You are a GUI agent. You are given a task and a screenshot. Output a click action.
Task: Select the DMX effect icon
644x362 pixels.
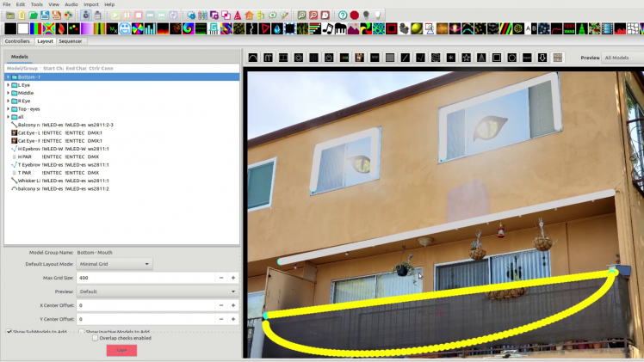pyautogui.click(x=112, y=28)
